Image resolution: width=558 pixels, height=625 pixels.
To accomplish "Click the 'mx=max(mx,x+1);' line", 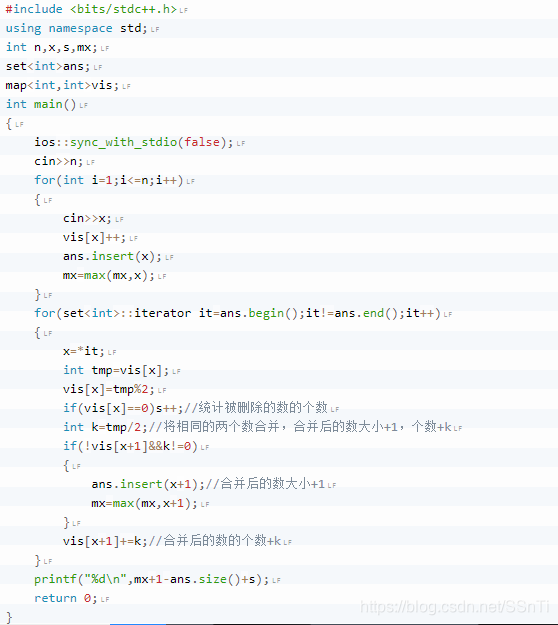I will pyautogui.click(x=144, y=503).
